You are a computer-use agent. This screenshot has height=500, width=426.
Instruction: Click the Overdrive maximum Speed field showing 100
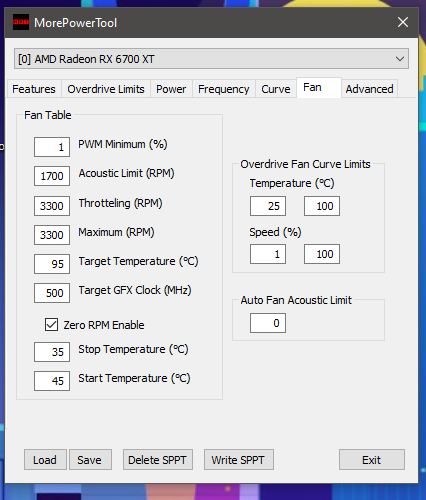(x=322, y=254)
